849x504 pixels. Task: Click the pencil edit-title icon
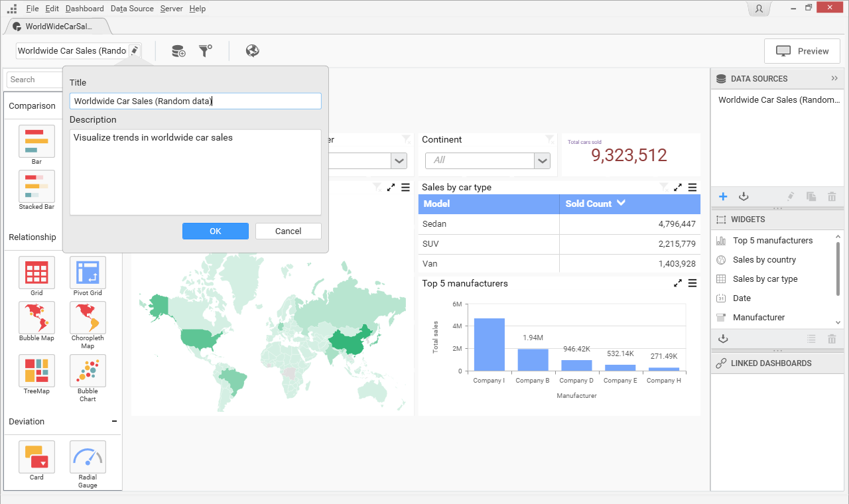(134, 50)
